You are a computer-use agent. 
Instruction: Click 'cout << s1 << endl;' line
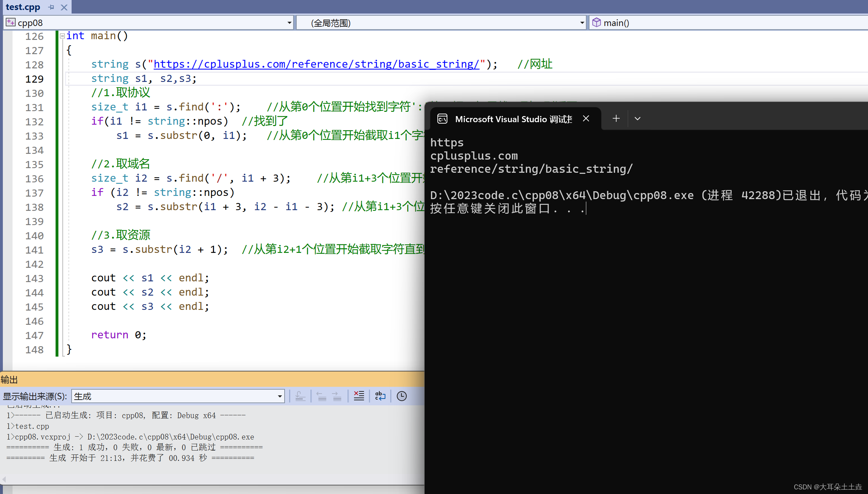[x=150, y=278]
